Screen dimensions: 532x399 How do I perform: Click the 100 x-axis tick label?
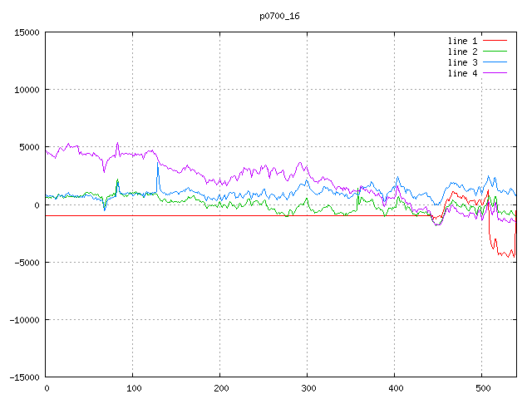click(132, 388)
